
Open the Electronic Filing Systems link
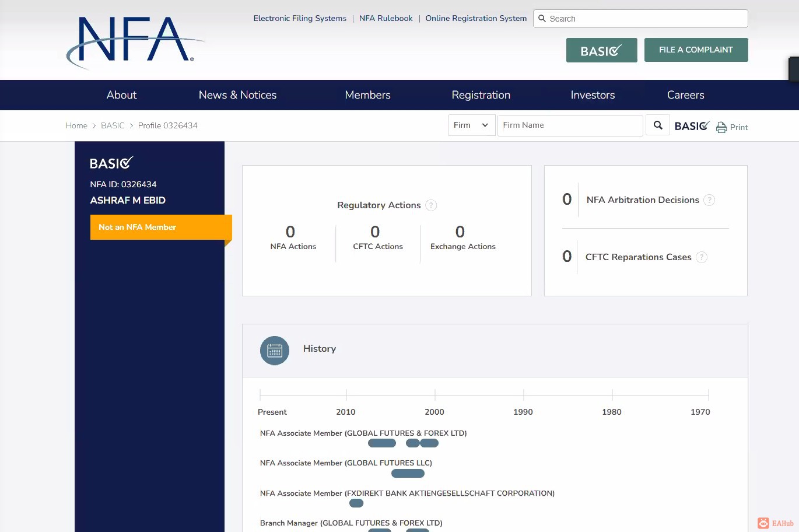(x=300, y=19)
